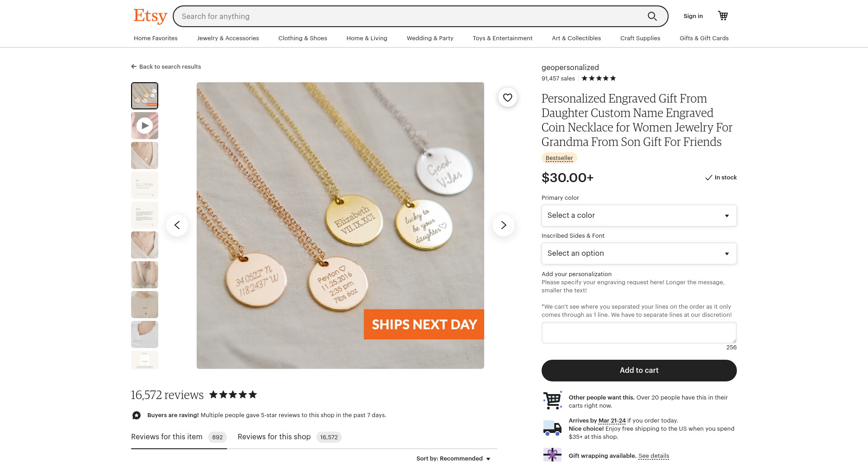Visit the geopersonalized shop
The width and height of the screenshot is (868, 470).
point(570,67)
